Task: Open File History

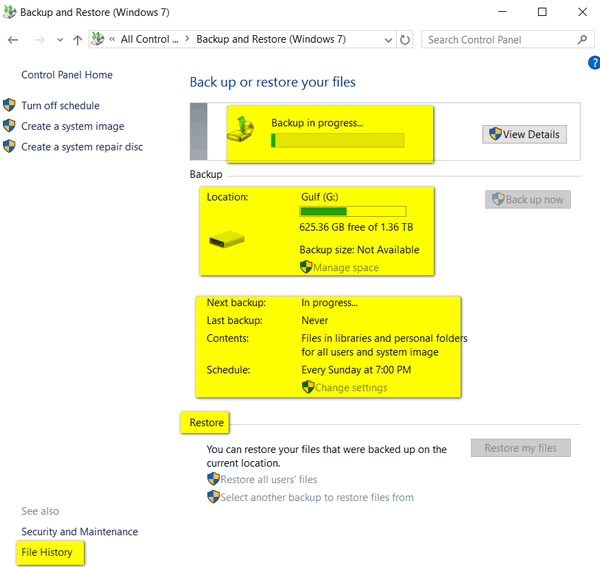Action: click(47, 552)
